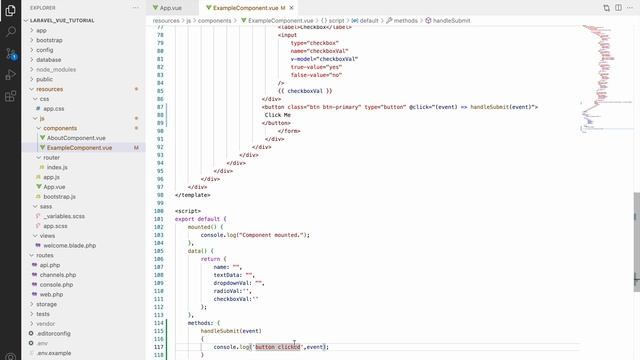The image size is (640, 360).
Task: Click resources breadcrumb segment
Action: 166,21
